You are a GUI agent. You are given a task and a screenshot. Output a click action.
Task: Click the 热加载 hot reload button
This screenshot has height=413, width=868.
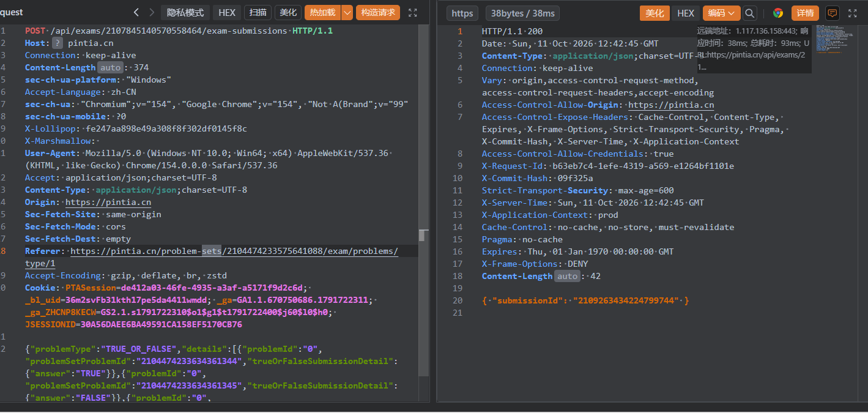click(x=322, y=12)
